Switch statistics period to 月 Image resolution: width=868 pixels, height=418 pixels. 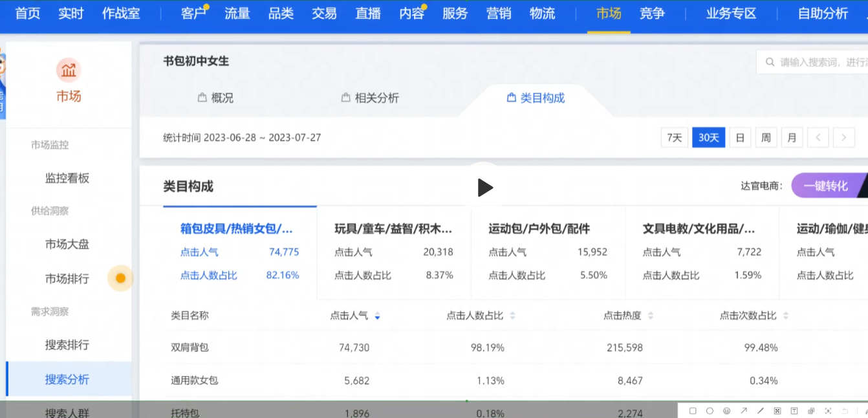792,137
